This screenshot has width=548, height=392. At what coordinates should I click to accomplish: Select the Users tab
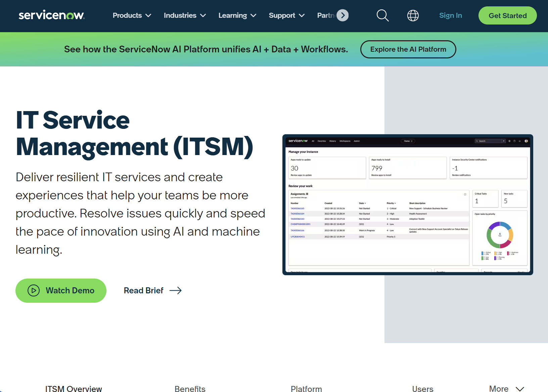[x=423, y=389]
